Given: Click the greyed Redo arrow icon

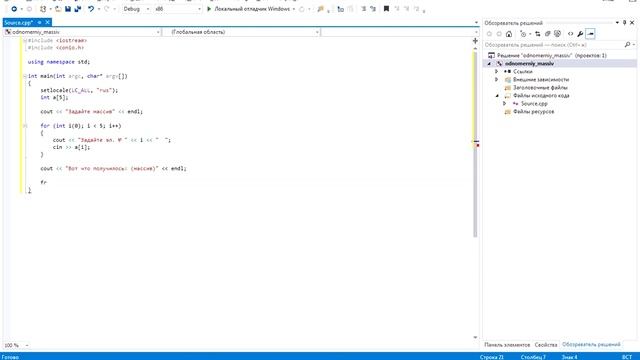Looking at the screenshot, I should (107, 9).
